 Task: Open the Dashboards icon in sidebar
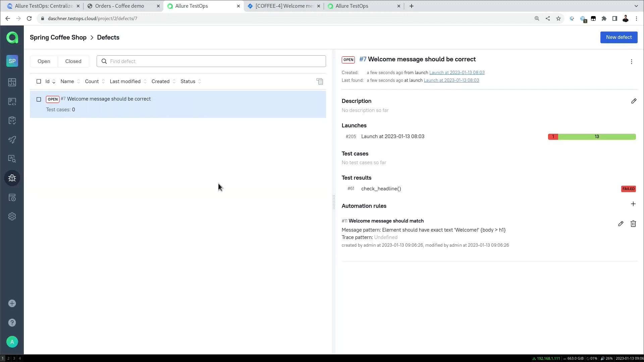point(12,82)
